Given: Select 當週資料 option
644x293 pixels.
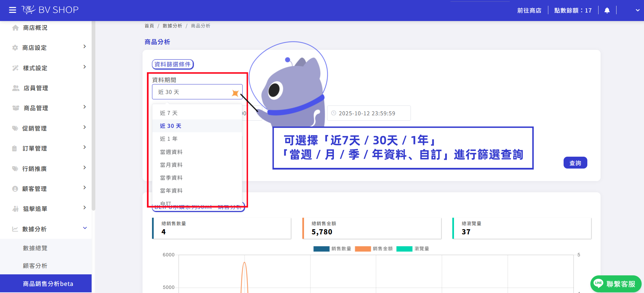Looking at the screenshot, I should coord(197,152).
